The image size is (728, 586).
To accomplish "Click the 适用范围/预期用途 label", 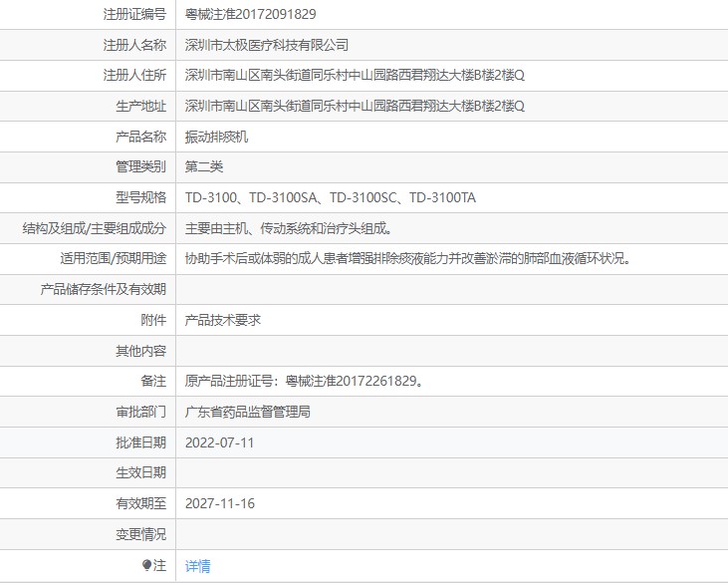I will pos(114,258).
